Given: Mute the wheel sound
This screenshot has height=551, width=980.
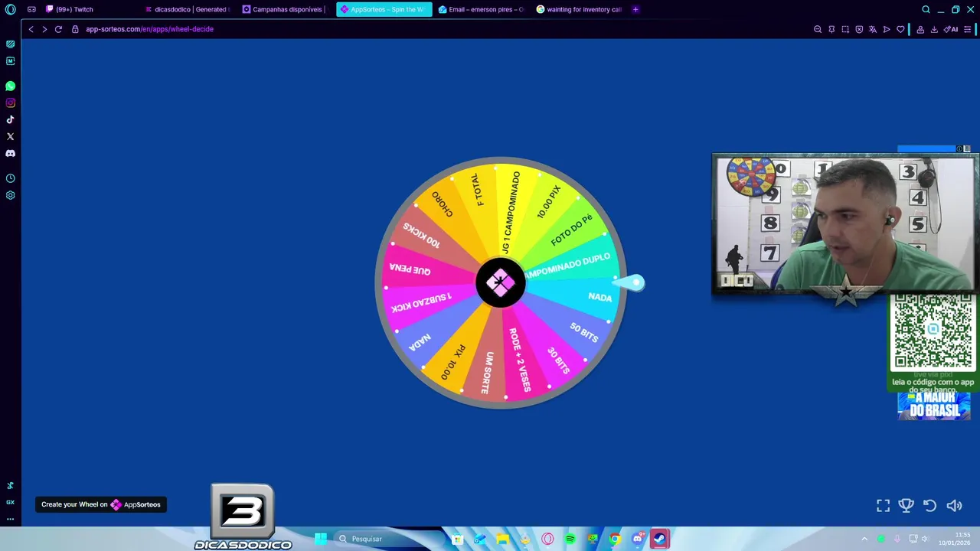Looking at the screenshot, I should 954,505.
